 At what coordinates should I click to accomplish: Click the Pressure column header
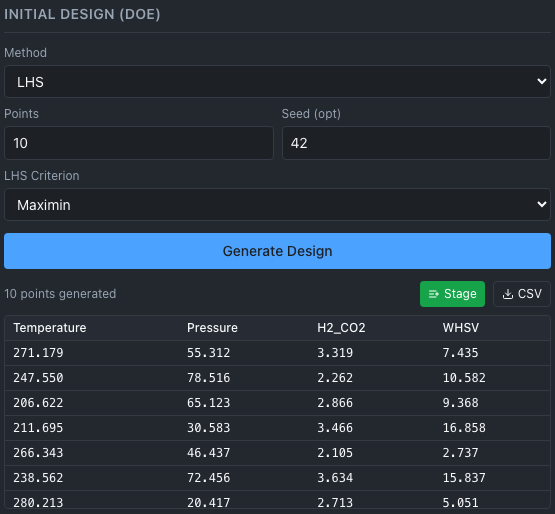pos(212,328)
